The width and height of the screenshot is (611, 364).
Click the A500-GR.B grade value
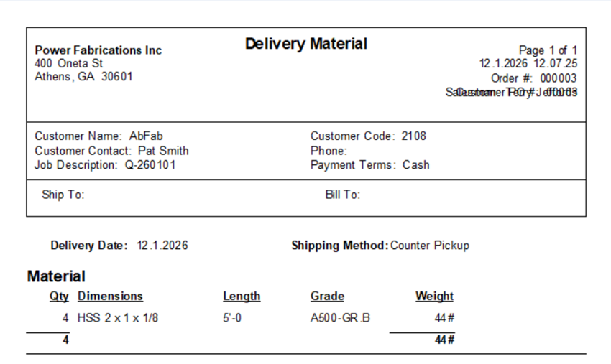click(x=340, y=318)
